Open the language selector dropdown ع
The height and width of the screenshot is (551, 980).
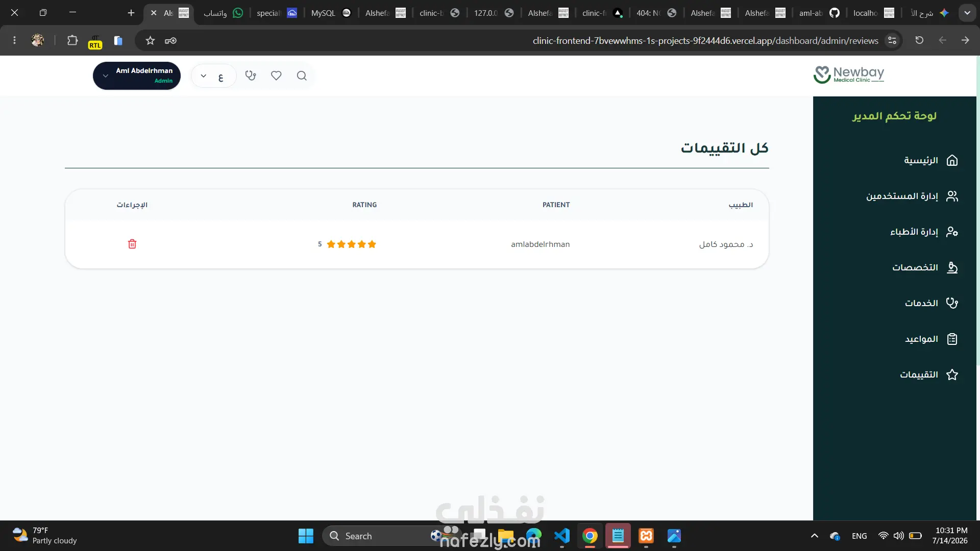[213, 76]
